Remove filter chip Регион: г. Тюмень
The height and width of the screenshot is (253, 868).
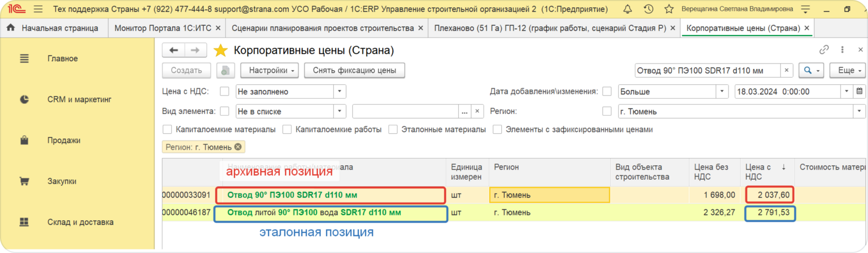point(238,147)
